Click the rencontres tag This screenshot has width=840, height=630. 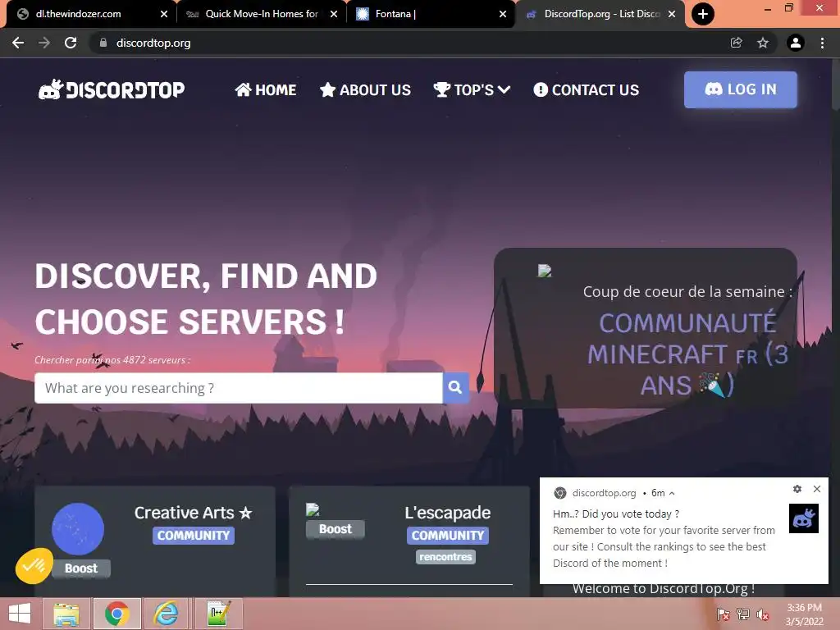coord(445,557)
